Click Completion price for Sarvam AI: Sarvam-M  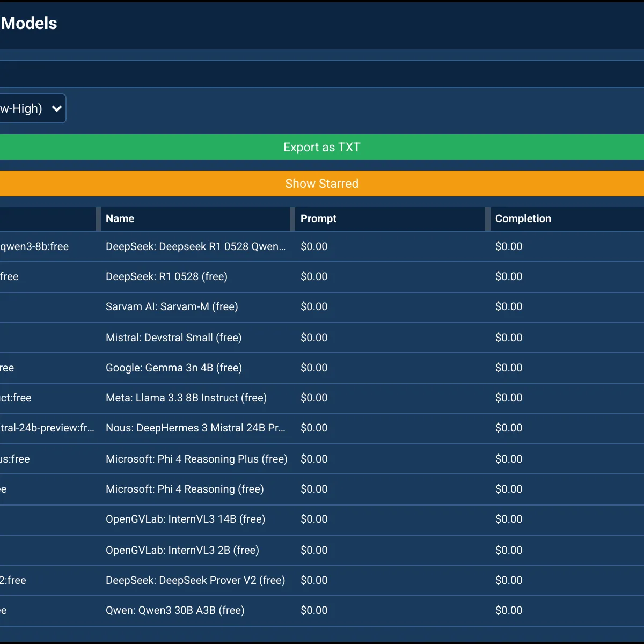click(x=509, y=306)
